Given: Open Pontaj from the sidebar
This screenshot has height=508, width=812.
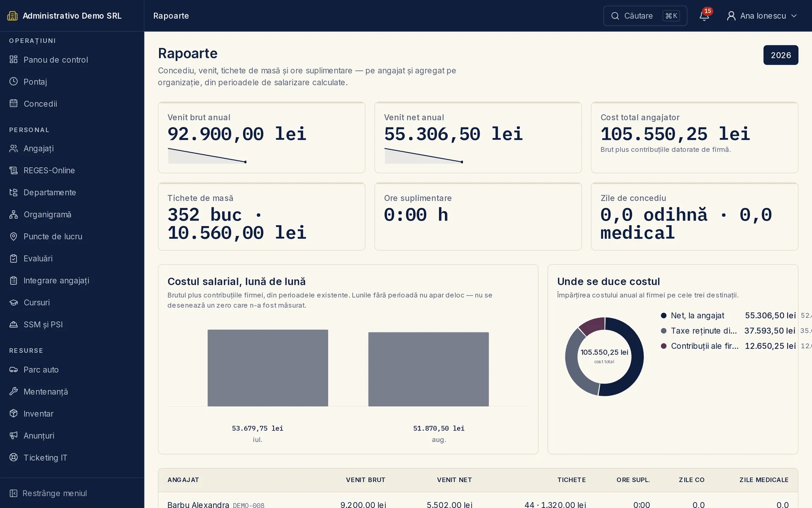Looking at the screenshot, I should click(x=72, y=82).
